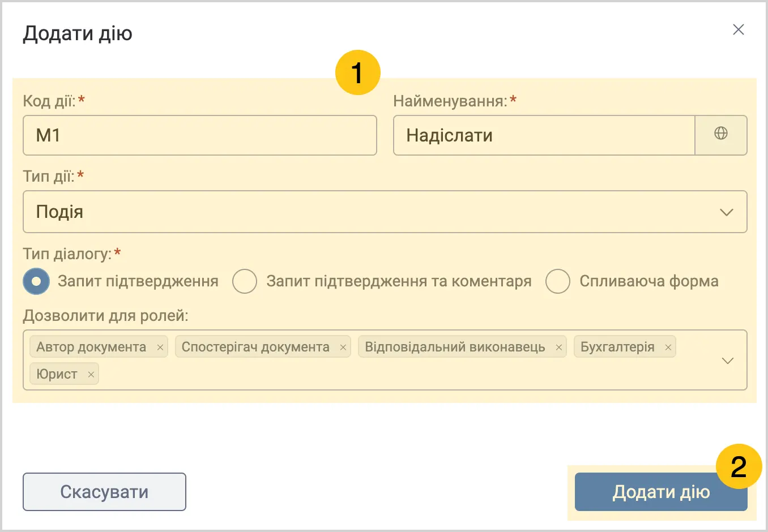768x532 pixels.
Task: Click the globe translation icon beside Найменування
Action: click(x=720, y=135)
